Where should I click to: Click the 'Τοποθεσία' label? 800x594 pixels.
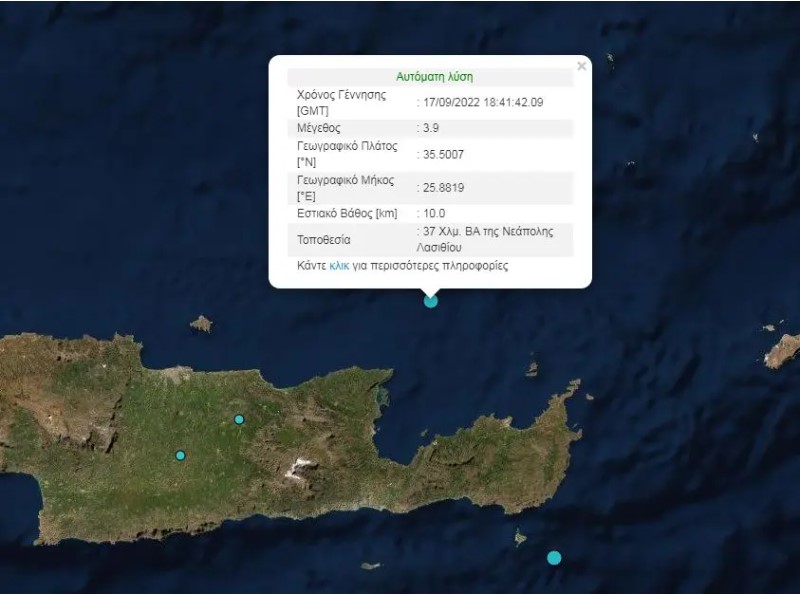pos(323,240)
